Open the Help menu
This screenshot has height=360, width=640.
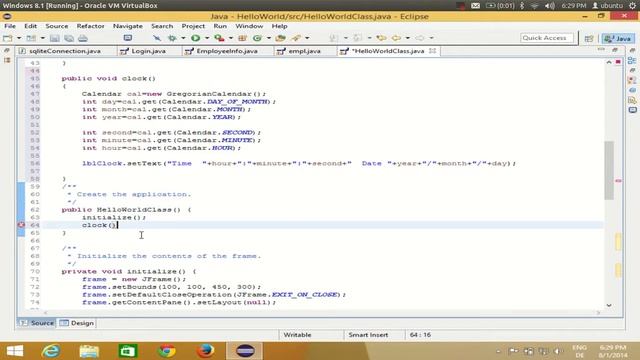coord(280,26)
